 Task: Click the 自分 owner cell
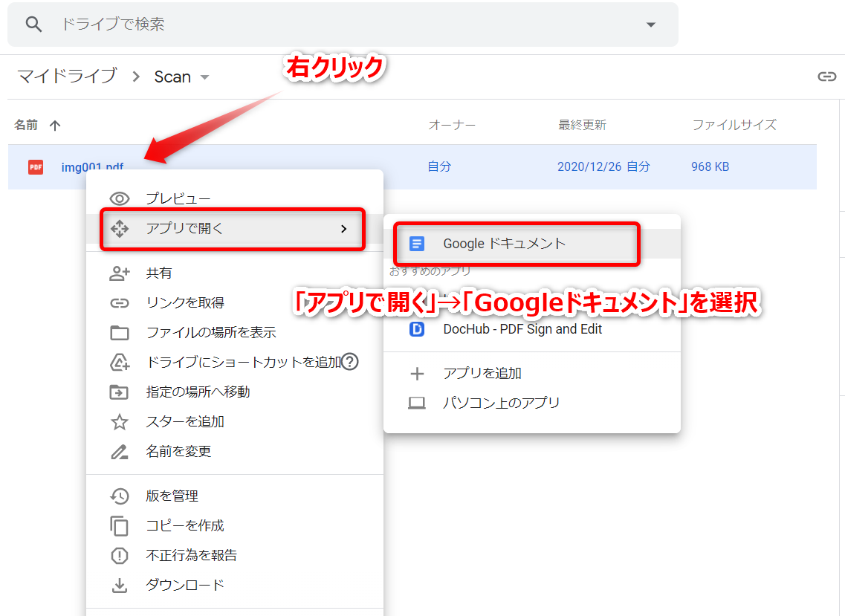pos(439,166)
